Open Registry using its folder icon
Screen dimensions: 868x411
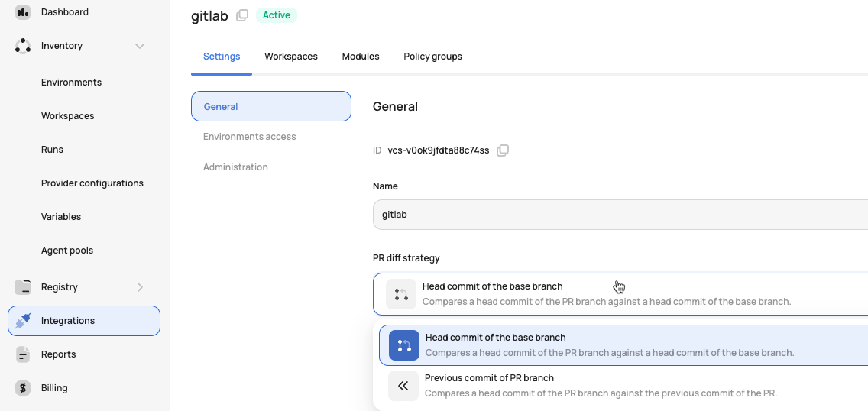pyautogui.click(x=23, y=287)
